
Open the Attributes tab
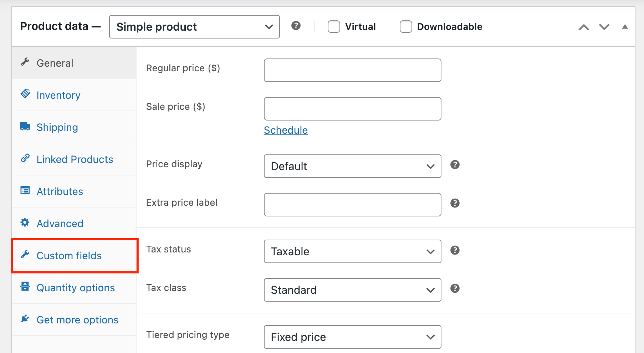tap(60, 191)
